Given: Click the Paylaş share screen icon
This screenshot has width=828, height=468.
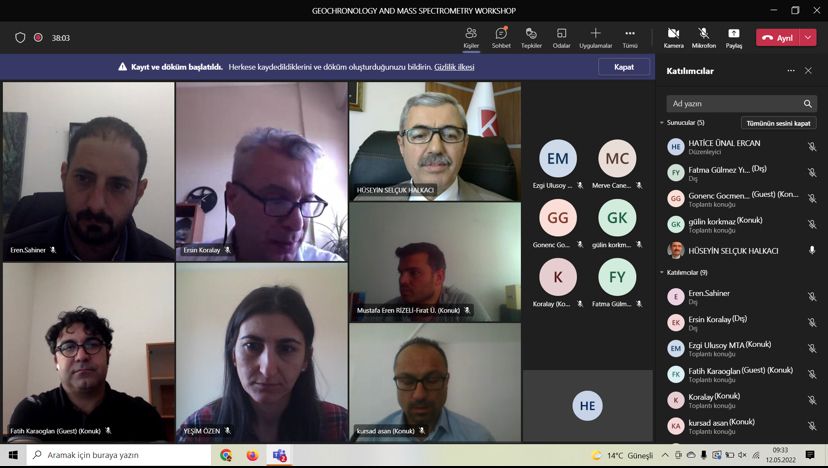Looking at the screenshot, I should click(x=734, y=37).
